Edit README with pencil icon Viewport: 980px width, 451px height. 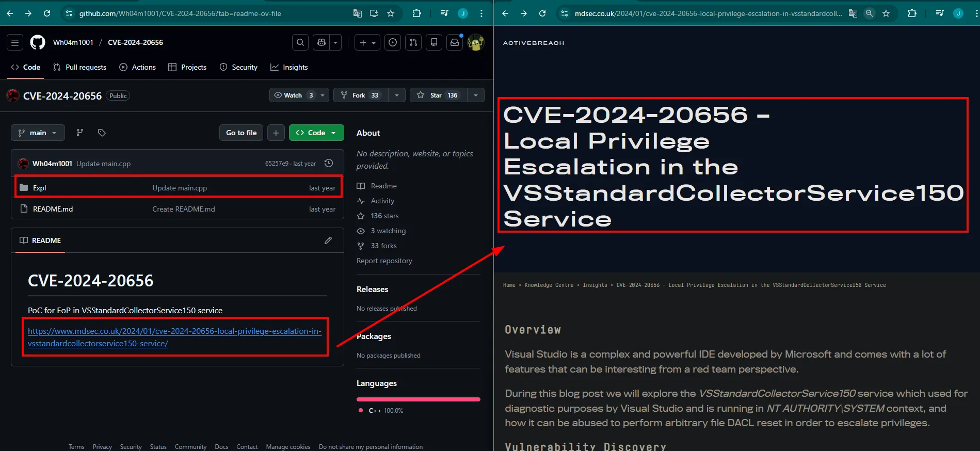[x=328, y=240]
